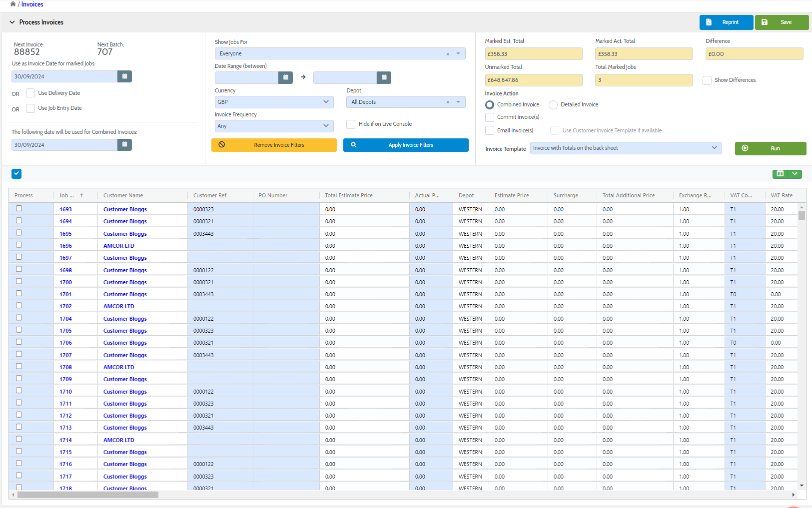Click Date Range start input field
Image resolution: width=812 pixels, height=508 pixels.
tap(246, 77)
